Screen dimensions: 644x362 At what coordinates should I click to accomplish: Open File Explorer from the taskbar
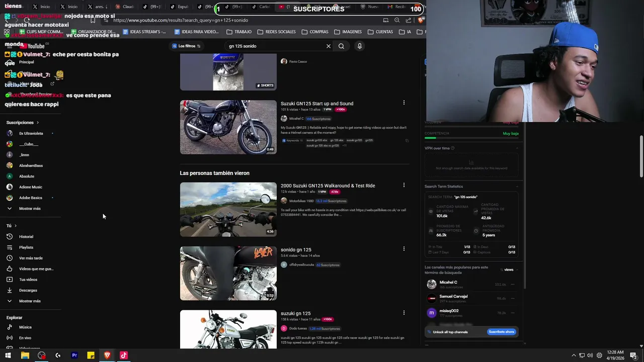(x=25, y=355)
